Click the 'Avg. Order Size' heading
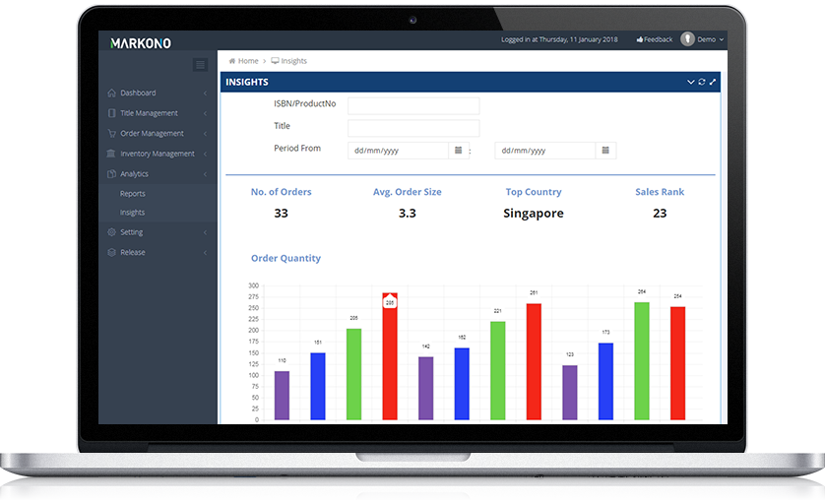This screenshot has width=825, height=504. (408, 192)
